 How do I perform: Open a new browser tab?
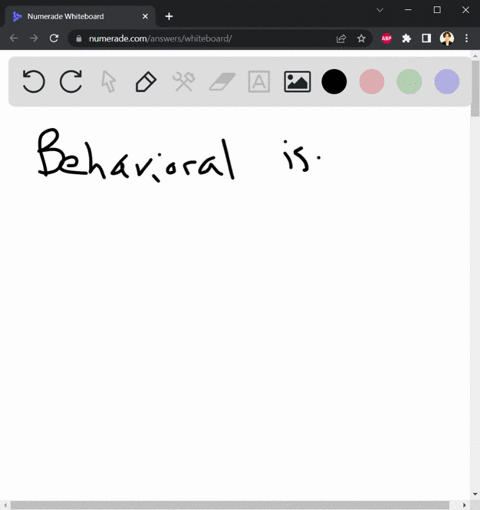click(x=169, y=16)
